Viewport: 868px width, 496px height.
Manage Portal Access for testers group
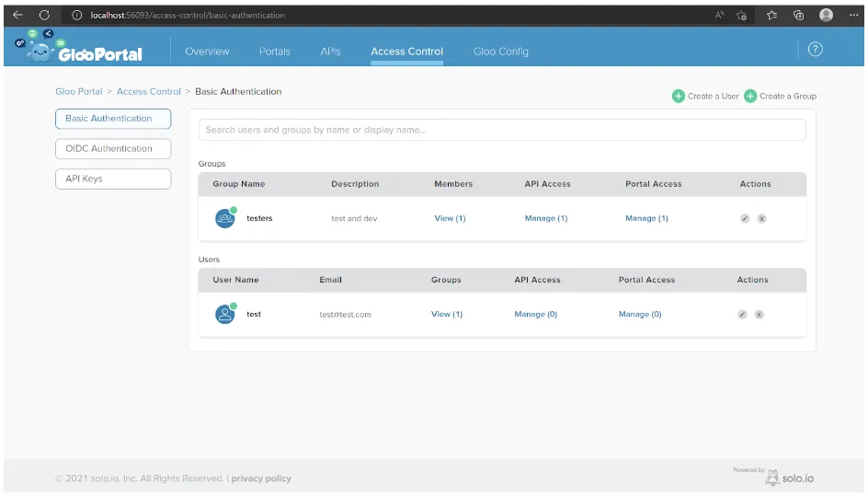pyautogui.click(x=646, y=218)
